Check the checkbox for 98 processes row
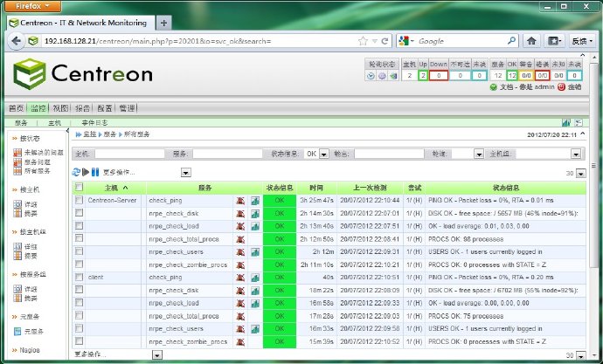Viewport: 603px width, 364px height. (79, 238)
